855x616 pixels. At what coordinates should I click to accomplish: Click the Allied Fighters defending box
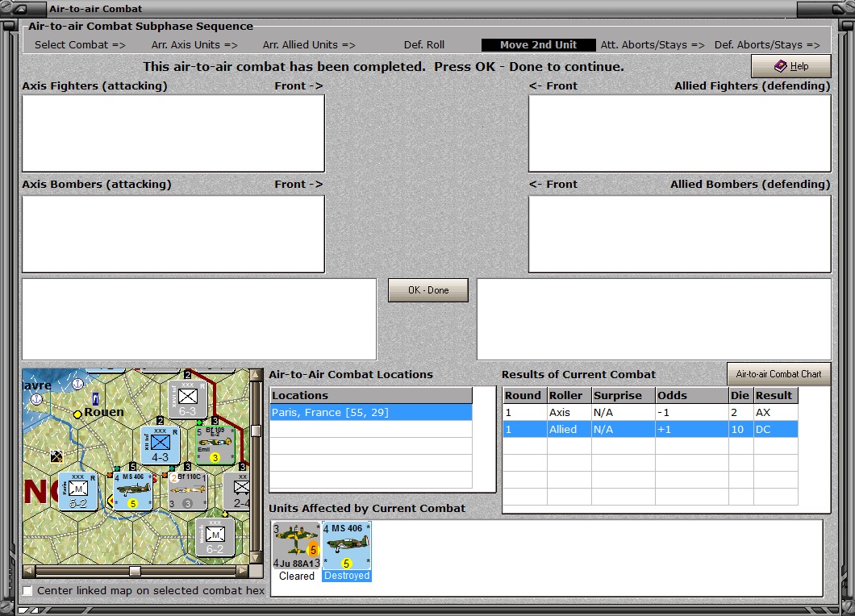[679, 134]
